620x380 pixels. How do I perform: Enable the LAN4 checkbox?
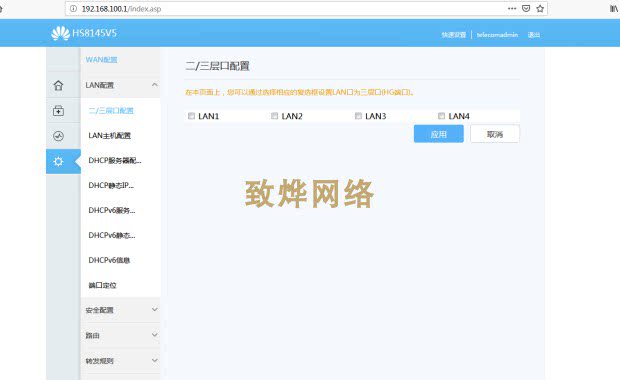pos(441,116)
